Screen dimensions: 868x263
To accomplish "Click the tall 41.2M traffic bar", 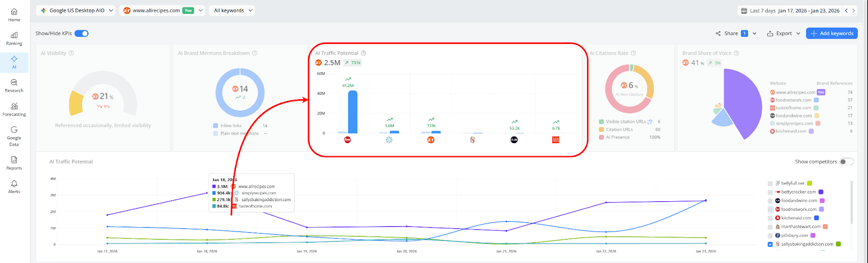I will 353,112.
